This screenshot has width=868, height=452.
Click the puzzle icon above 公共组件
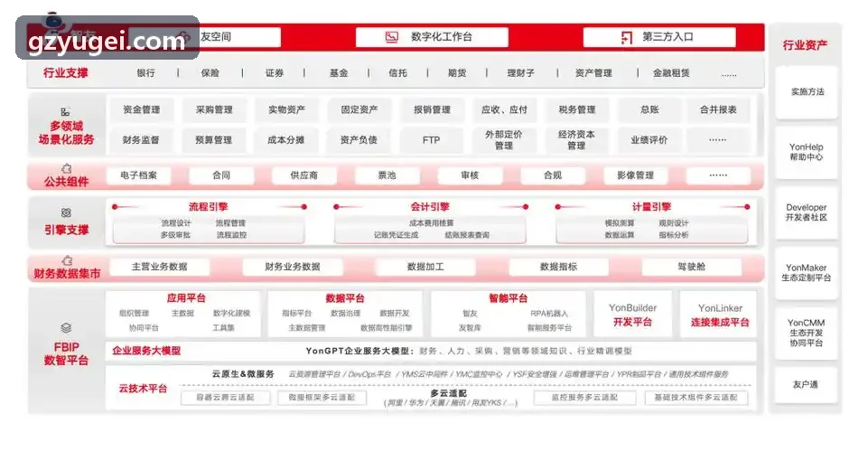tap(67, 168)
